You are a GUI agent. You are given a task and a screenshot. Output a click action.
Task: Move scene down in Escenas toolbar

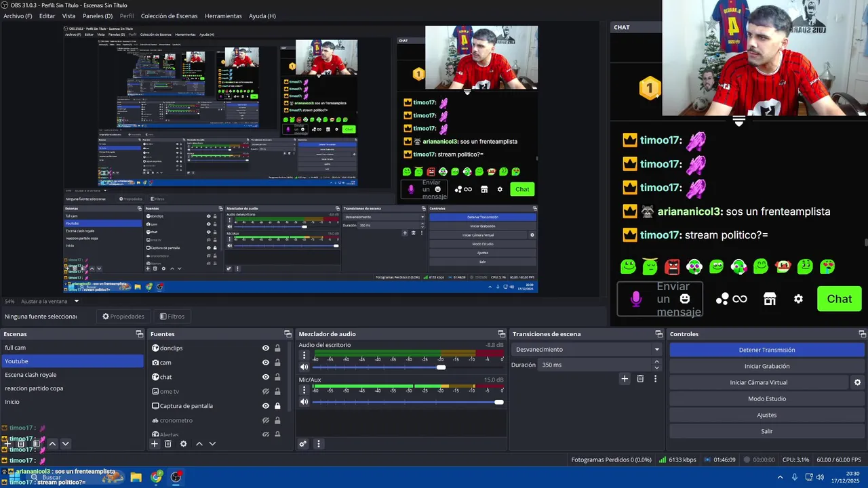(65, 444)
